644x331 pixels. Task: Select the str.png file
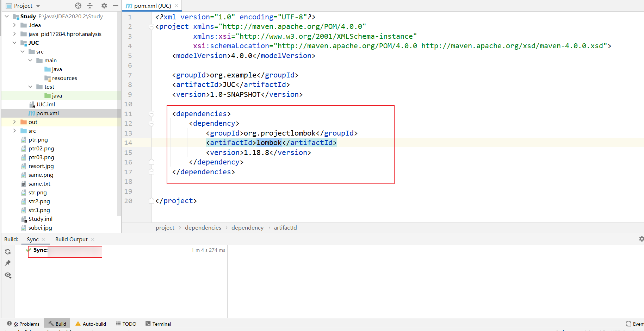(x=34, y=192)
